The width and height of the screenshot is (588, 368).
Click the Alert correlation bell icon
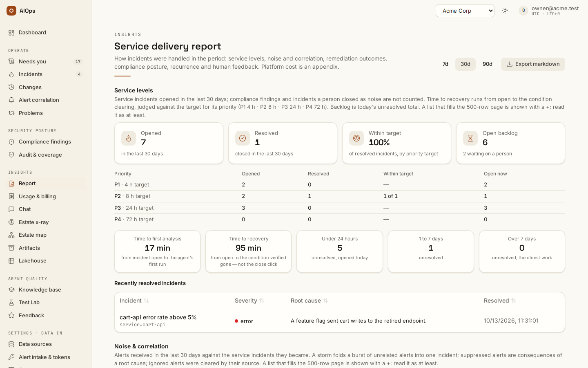(11, 100)
